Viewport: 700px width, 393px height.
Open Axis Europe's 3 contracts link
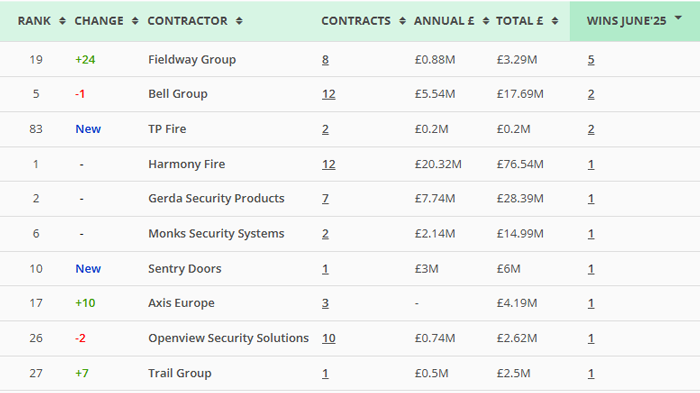[325, 304]
